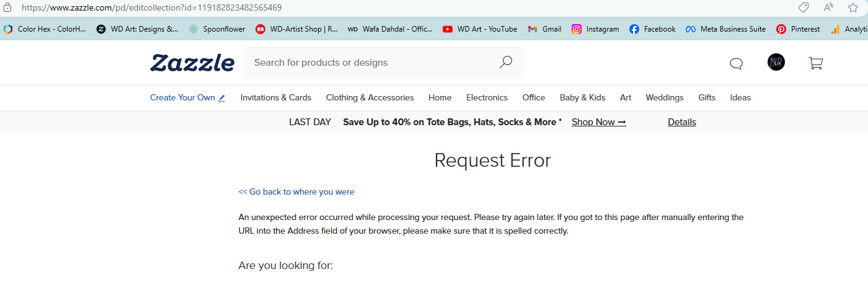Open the Gmail bookmark
The width and height of the screenshot is (868, 282).
[x=544, y=29]
